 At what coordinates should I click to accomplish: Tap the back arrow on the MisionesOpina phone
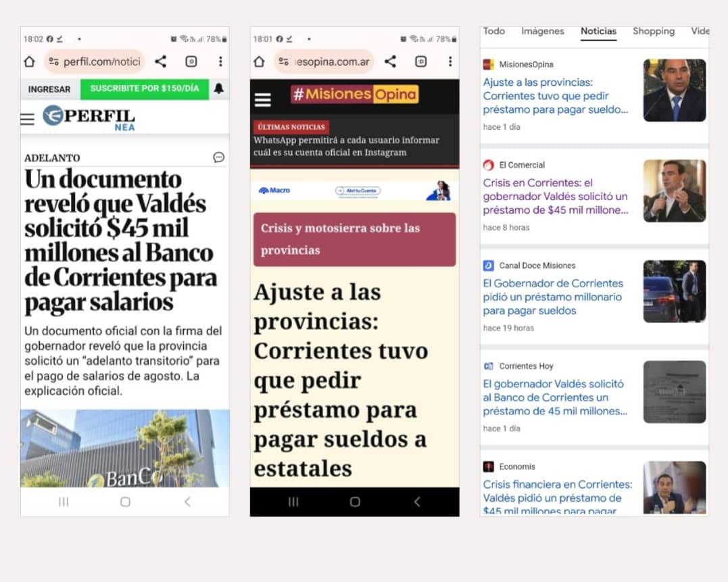pos(417,502)
